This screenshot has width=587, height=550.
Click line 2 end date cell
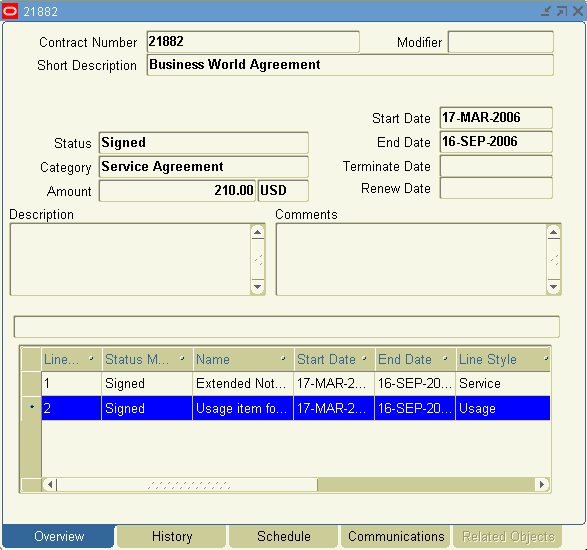click(x=415, y=408)
